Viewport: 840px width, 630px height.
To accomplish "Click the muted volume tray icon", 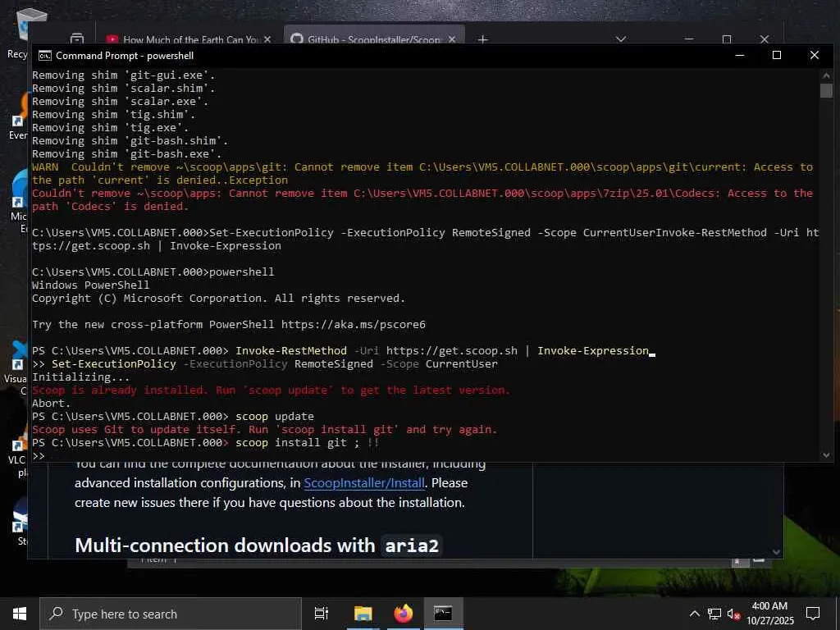I will click(x=733, y=614).
